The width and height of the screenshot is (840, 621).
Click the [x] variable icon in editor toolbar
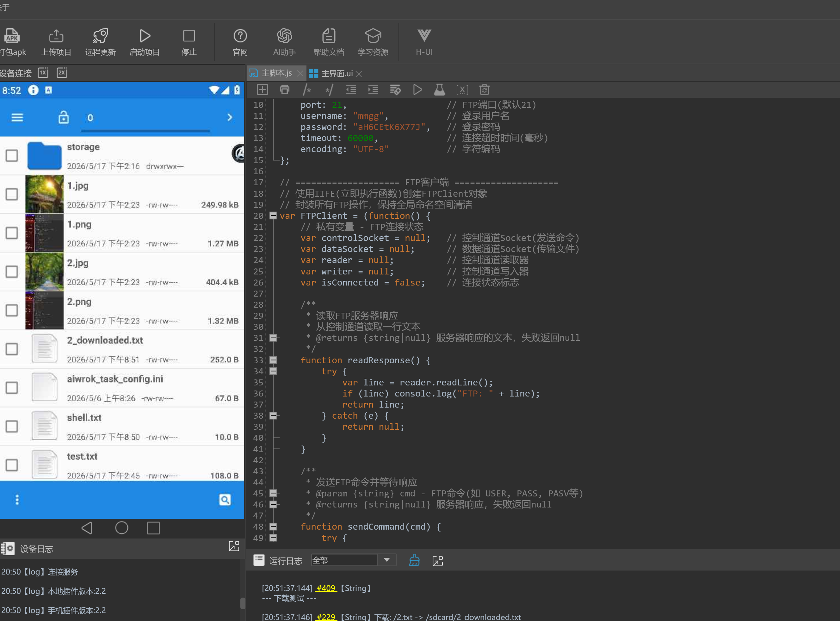(462, 90)
